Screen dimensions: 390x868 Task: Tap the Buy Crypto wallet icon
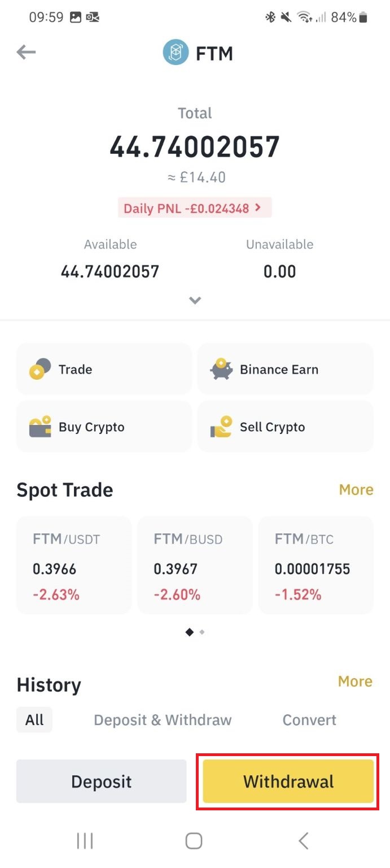40,427
